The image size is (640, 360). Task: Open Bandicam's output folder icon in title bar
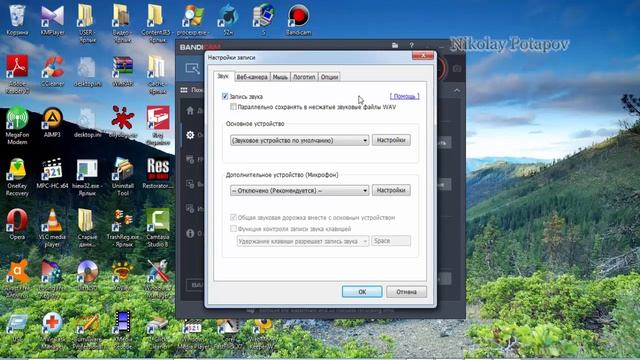(x=395, y=45)
